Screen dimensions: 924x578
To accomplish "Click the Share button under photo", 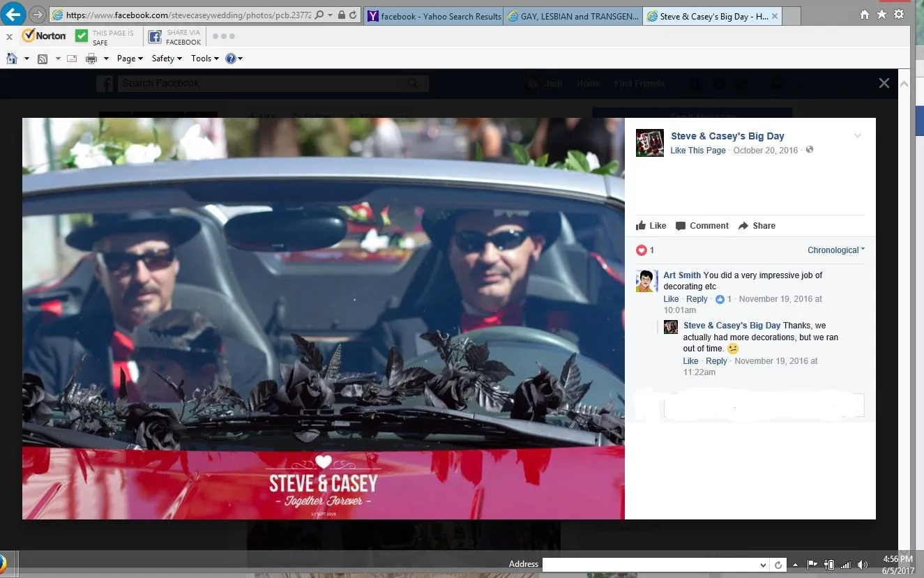I will coord(757,226).
